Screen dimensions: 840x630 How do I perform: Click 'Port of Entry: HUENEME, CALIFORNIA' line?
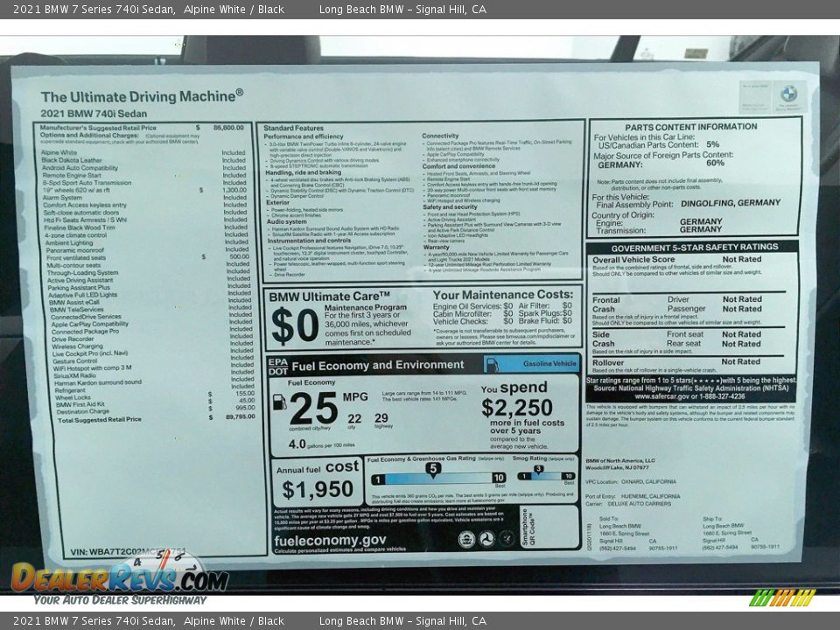tap(633, 497)
